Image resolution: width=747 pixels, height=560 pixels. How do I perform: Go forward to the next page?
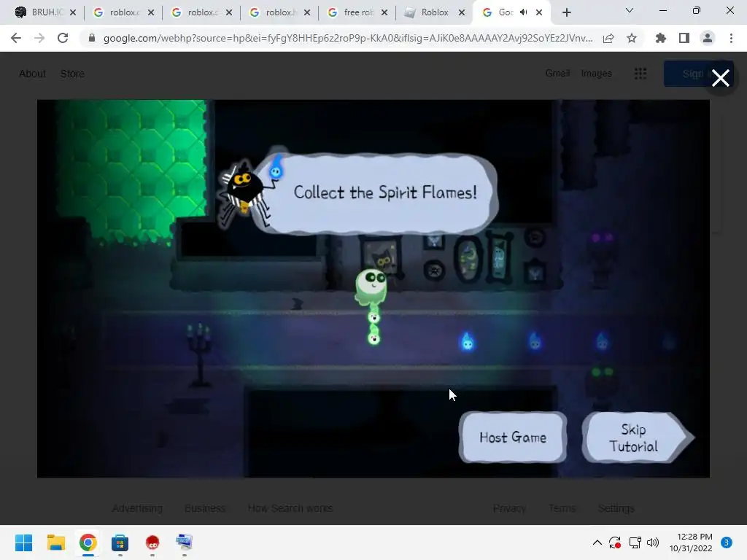pos(39,38)
